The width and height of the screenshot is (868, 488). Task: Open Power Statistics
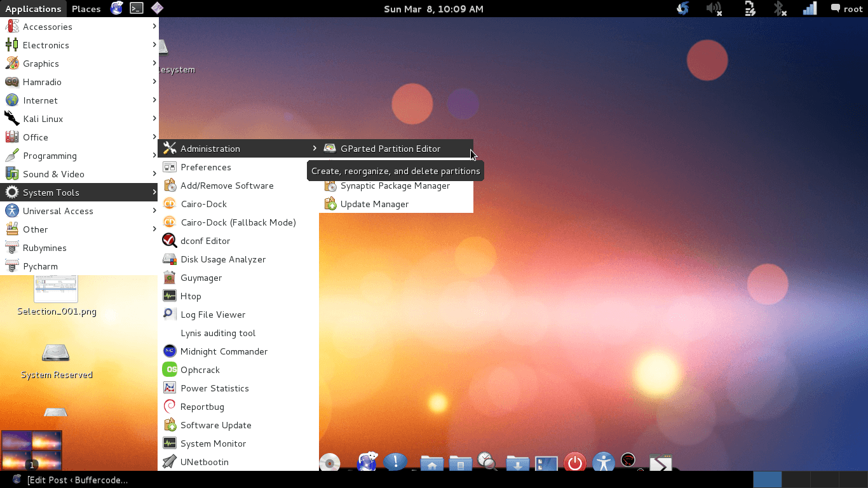coord(238,388)
